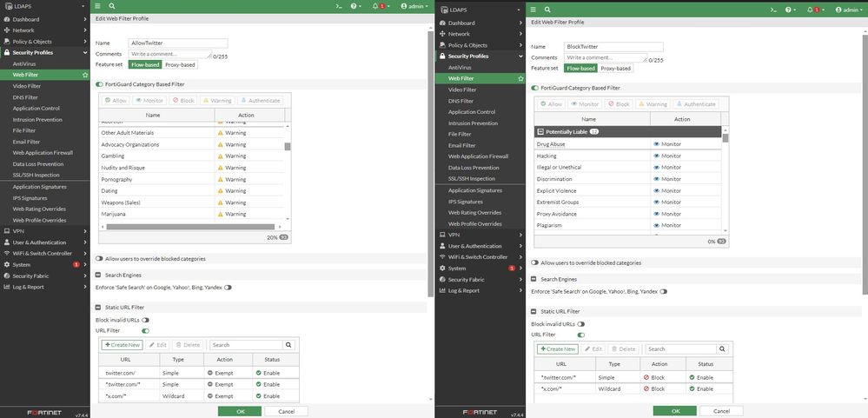Screen dimensions: 868x418
Task: Click OK button in BlockTwitter window
Action: coord(675,411)
